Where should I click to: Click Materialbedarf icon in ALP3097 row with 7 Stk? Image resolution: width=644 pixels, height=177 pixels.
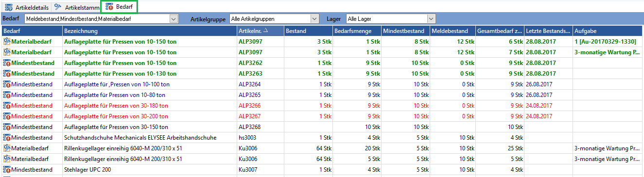click(7, 52)
